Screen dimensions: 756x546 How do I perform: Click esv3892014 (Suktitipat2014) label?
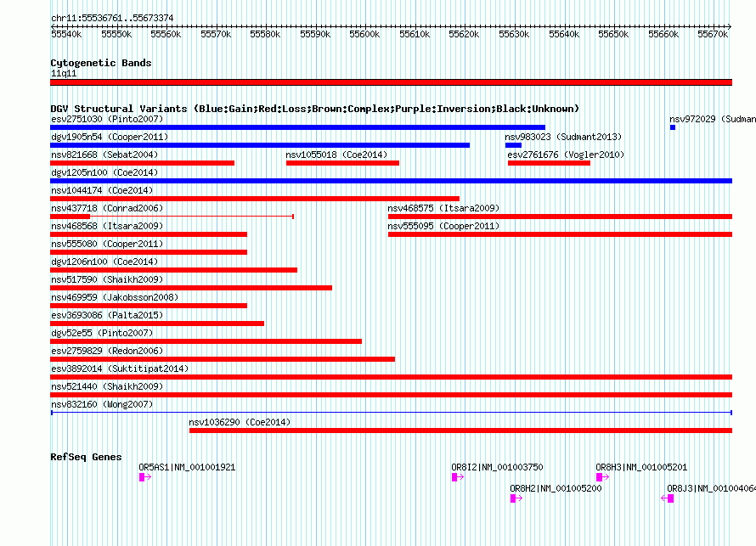(120, 369)
